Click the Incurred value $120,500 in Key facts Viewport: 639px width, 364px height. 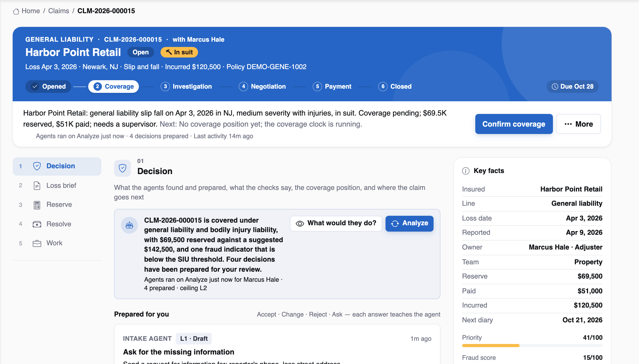click(588, 305)
